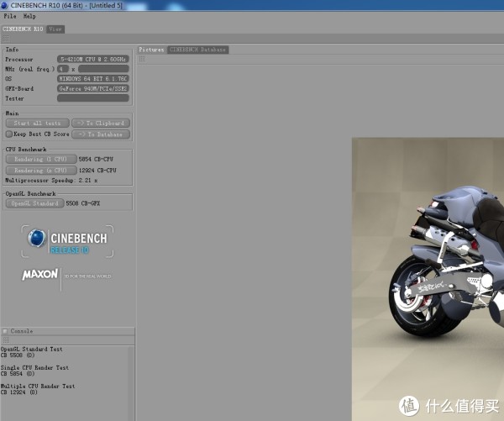This screenshot has height=421, width=504.
Task: Click the '5508 CB-GFX' result text
Action: 83,203
